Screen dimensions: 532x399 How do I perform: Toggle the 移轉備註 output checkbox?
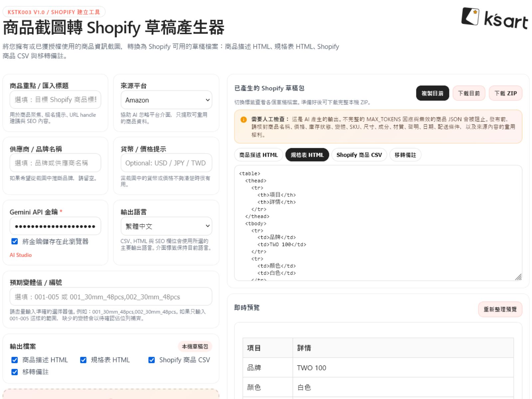pyautogui.click(x=15, y=372)
